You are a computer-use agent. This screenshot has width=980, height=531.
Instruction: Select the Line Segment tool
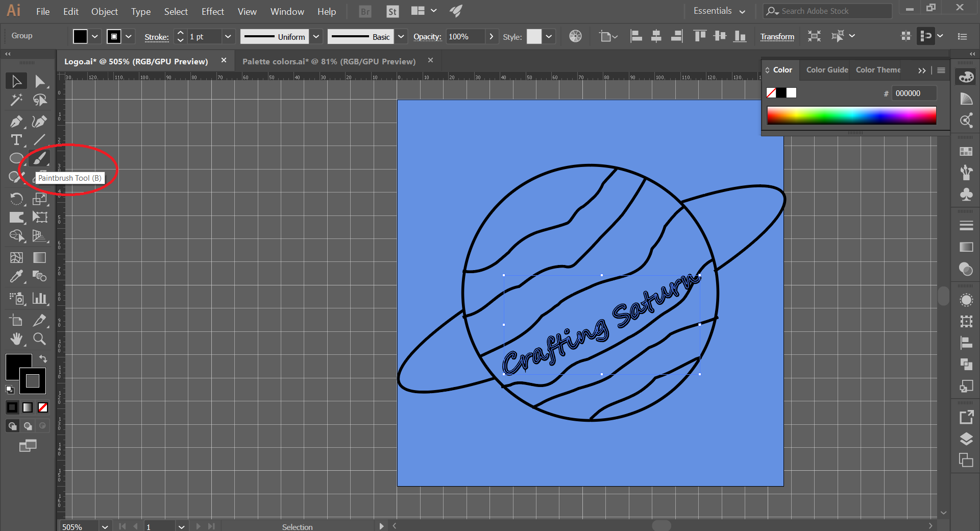40,139
